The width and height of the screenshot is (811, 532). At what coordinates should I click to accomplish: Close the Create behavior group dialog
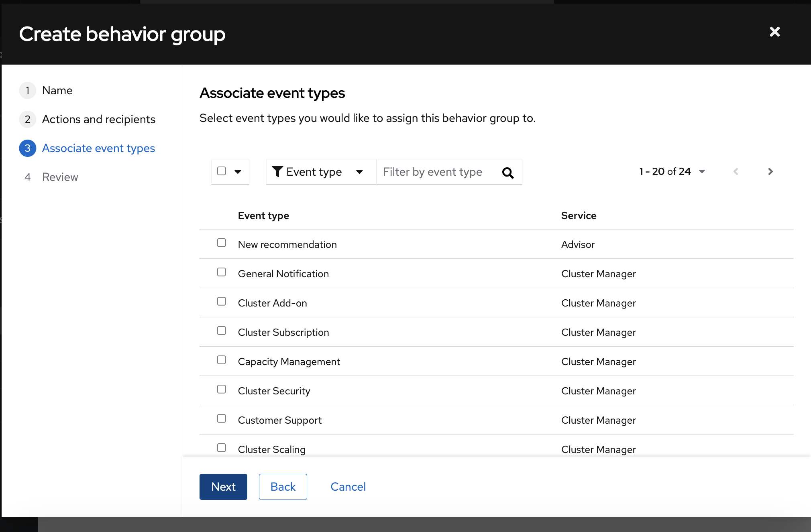tap(774, 32)
